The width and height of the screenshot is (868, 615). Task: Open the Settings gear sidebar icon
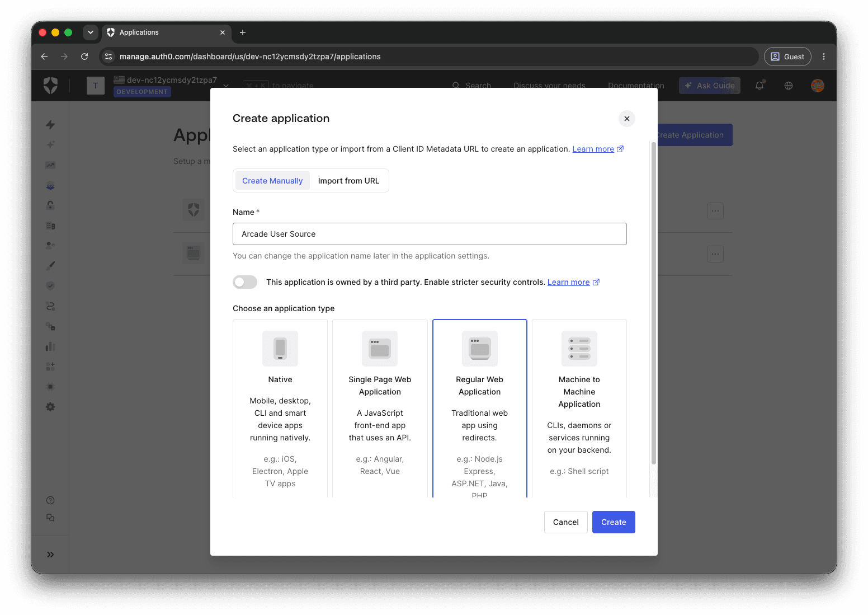click(50, 407)
